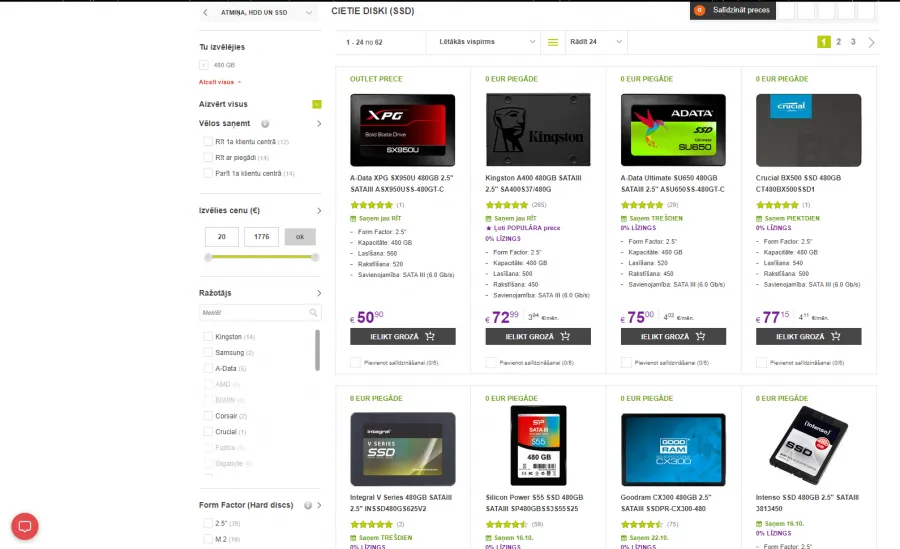
Task: Filter by Crucial manufacturer
Action: [208, 432]
